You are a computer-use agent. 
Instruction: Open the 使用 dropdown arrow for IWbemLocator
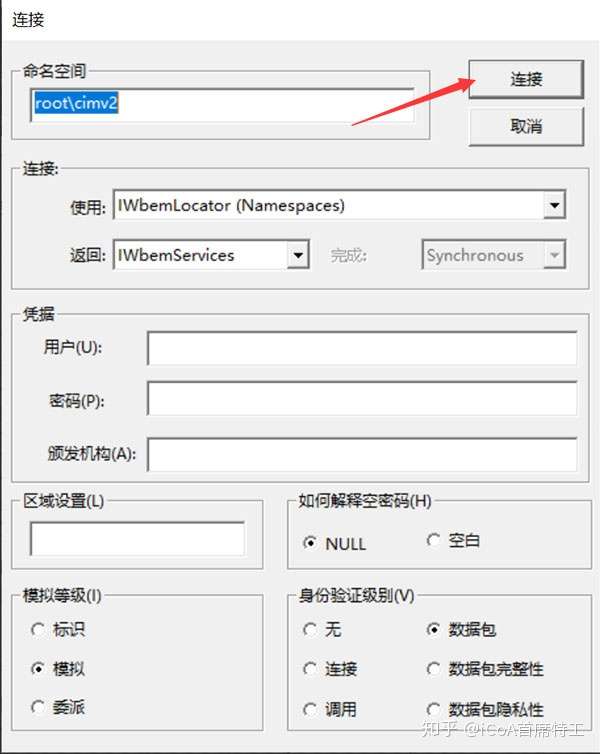(x=554, y=205)
